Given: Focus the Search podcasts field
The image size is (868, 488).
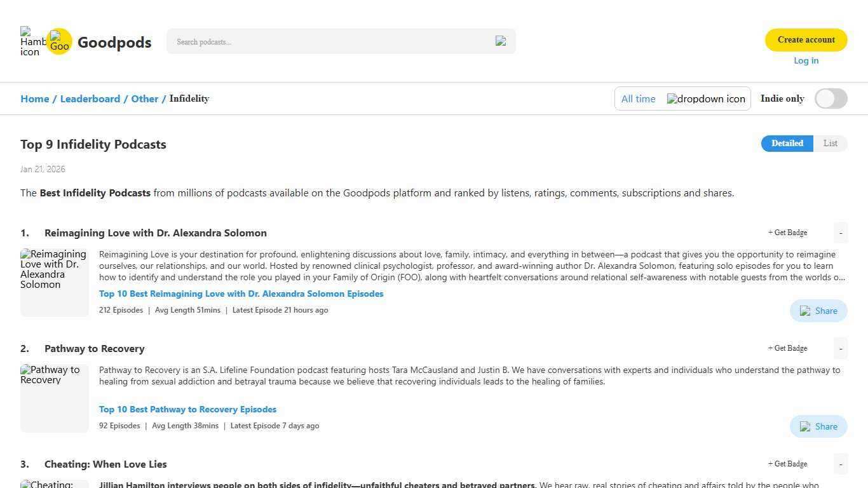Looking at the screenshot, I should (330, 42).
